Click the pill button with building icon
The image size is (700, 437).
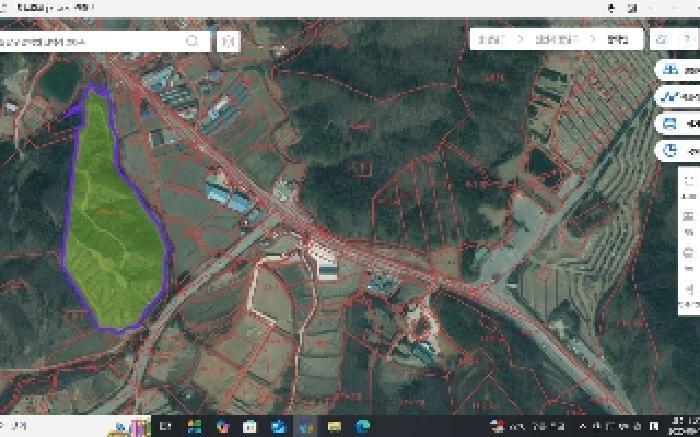tap(678, 70)
